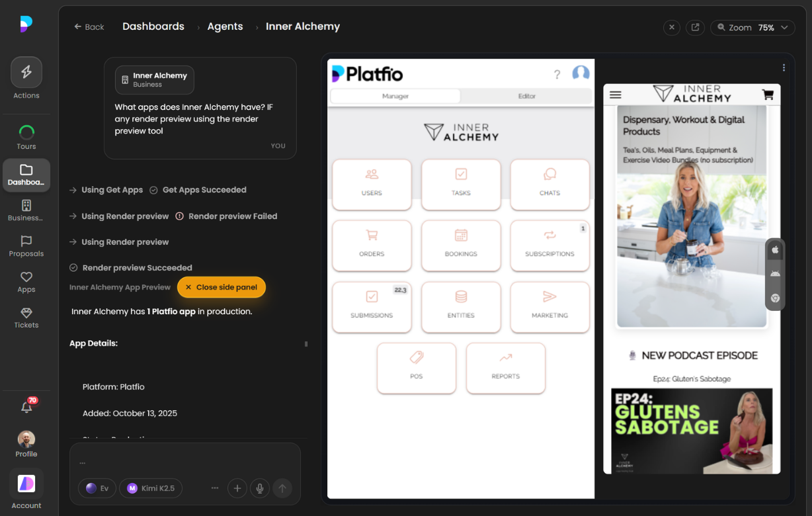Click the chat scrollbar handle
The height and width of the screenshot is (516, 812).
click(x=305, y=344)
